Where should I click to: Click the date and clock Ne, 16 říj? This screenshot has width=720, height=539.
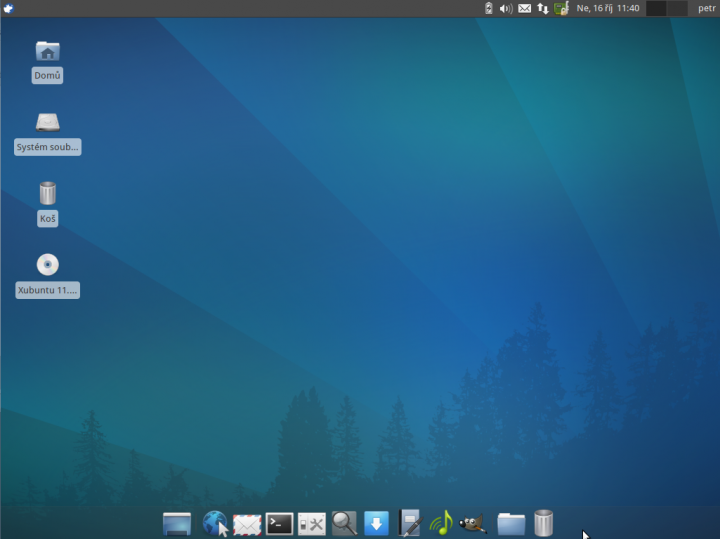pyautogui.click(x=608, y=8)
